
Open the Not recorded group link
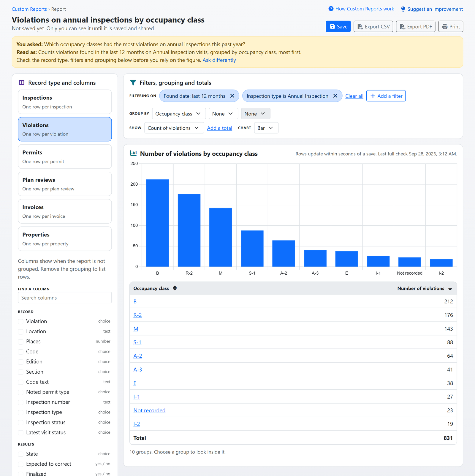point(149,410)
